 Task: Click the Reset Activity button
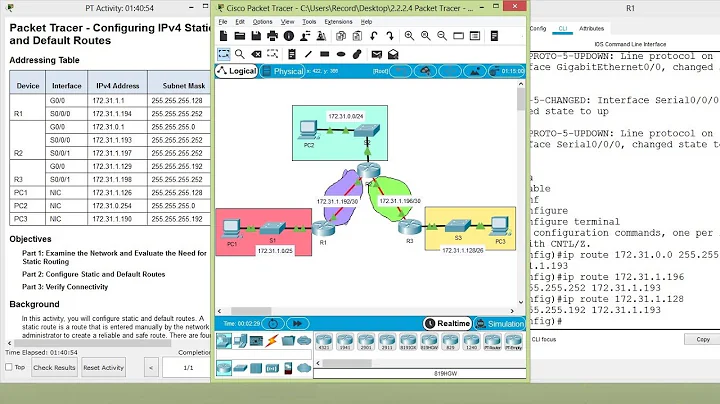pyautogui.click(x=103, y=367)
